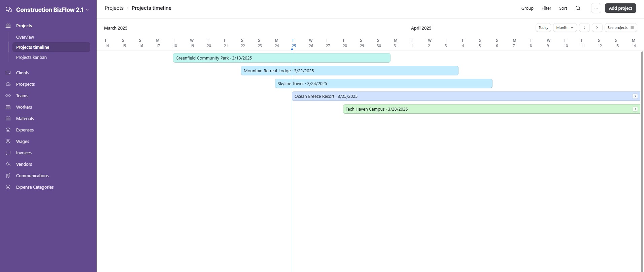
Task: Click the Today button
Action: point(543,28)
